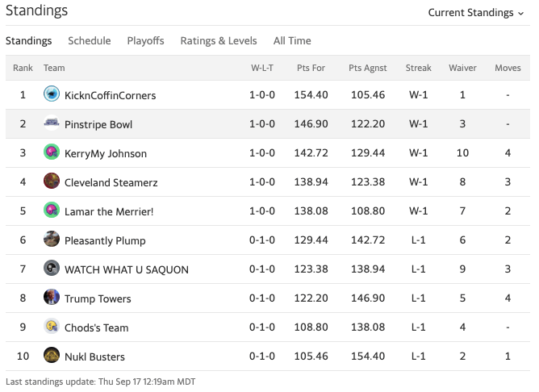The image size is (539, 392).
Task: Select the All Time tab
Action: point(292,40)
